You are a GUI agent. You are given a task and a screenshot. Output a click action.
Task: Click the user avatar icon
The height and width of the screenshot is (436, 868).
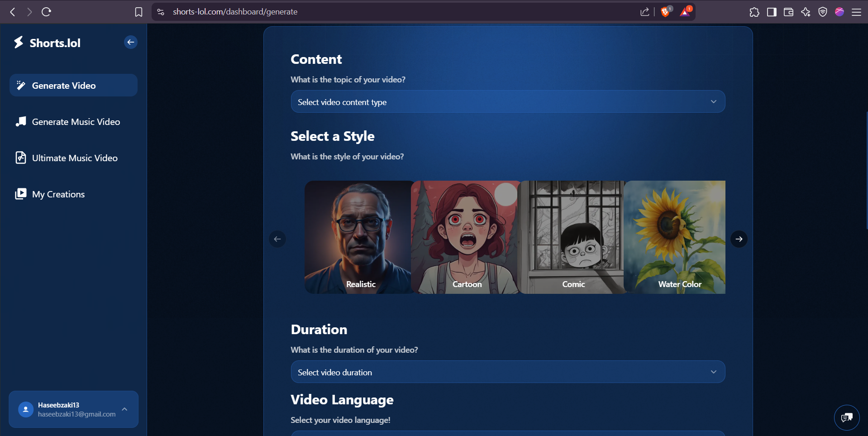tap(26, 409)
